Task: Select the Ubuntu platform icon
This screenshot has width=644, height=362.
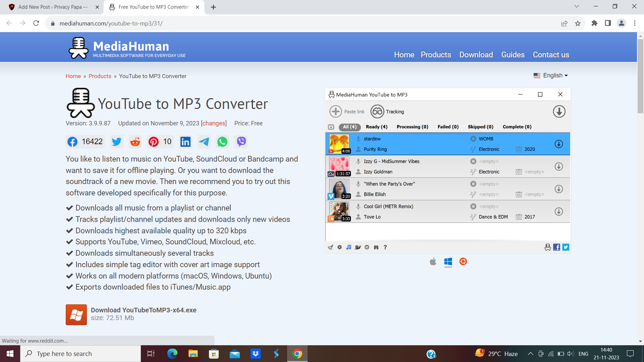Action: (463, 261)
